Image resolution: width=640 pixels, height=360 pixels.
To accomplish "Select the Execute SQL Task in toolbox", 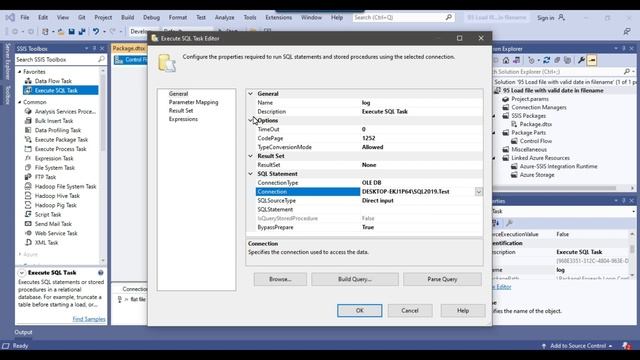I will (60, 90).
